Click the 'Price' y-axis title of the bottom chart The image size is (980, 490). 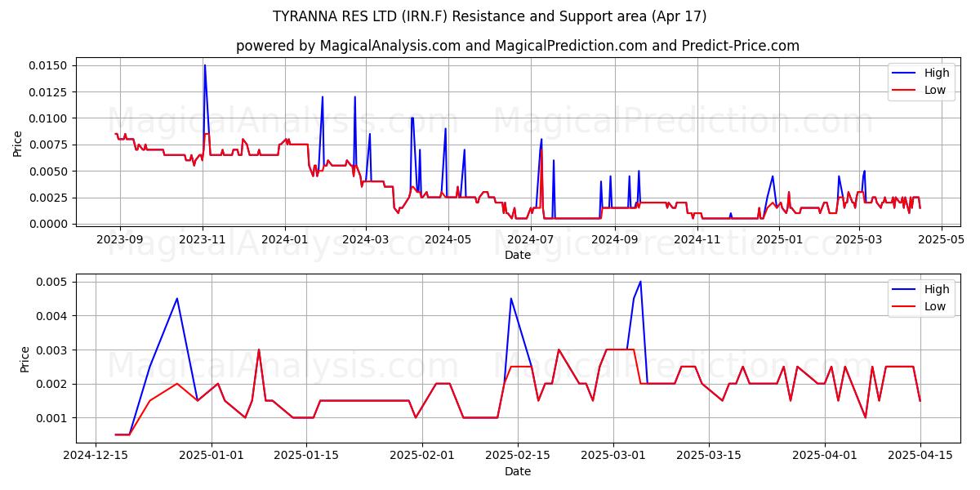[x=25, y=359]
